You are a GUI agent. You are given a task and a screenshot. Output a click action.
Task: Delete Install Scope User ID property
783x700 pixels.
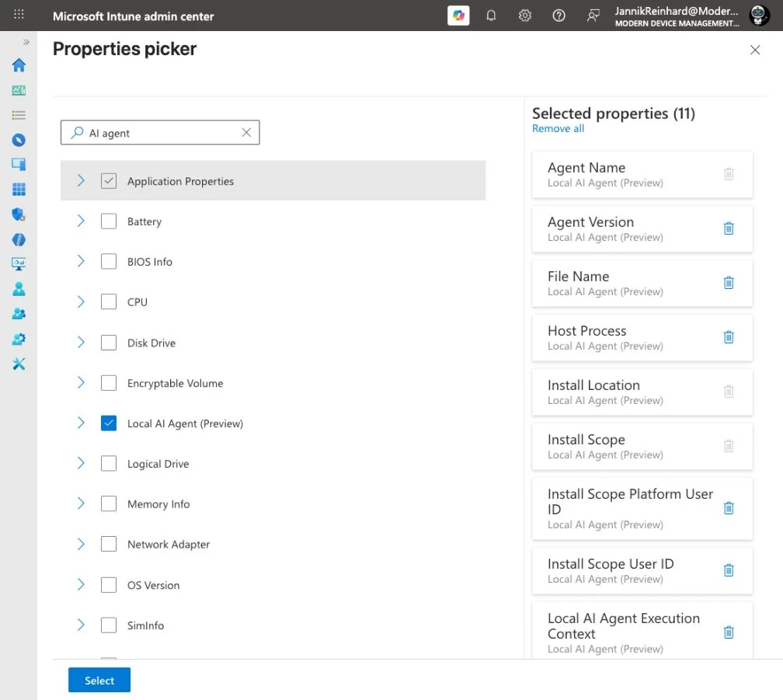(x=729, y=569)
